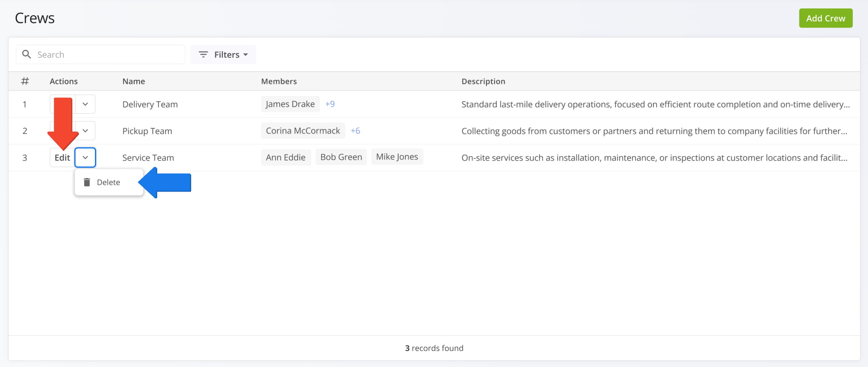The image size is (868, 367).
Task: Click the James Drake member tag
Action: 290,104
